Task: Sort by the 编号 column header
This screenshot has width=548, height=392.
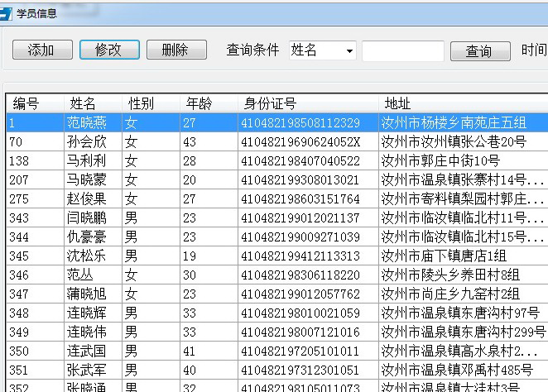Action: click(35, 103)
